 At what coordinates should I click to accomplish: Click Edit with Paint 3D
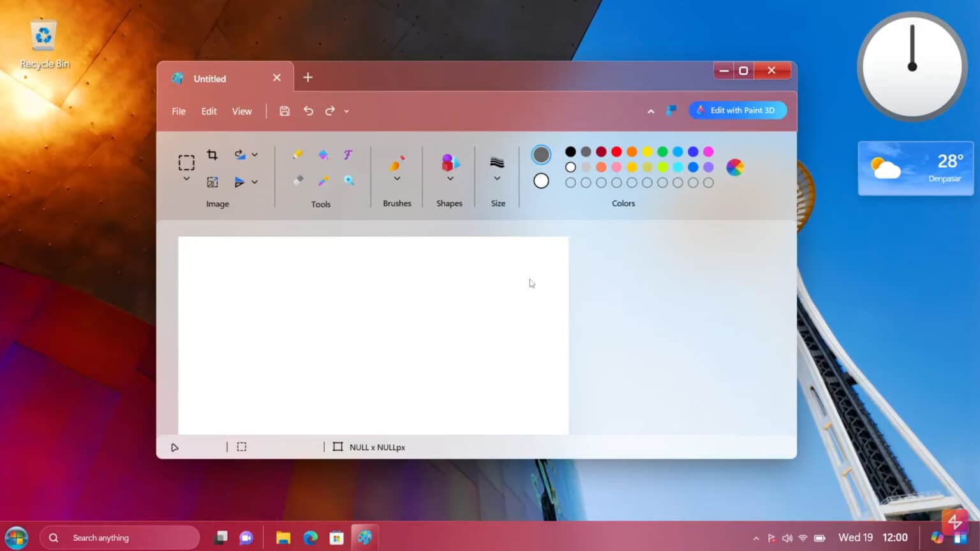coord(738,110)
